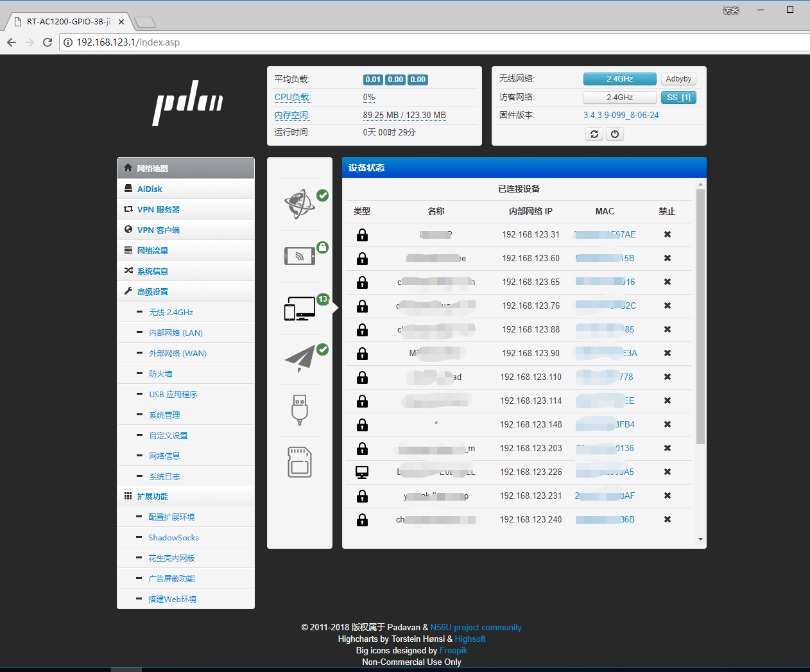Screen dimensions: 810x672
Task: Open 配置扩展环境 page
Action: pos(186,517)
